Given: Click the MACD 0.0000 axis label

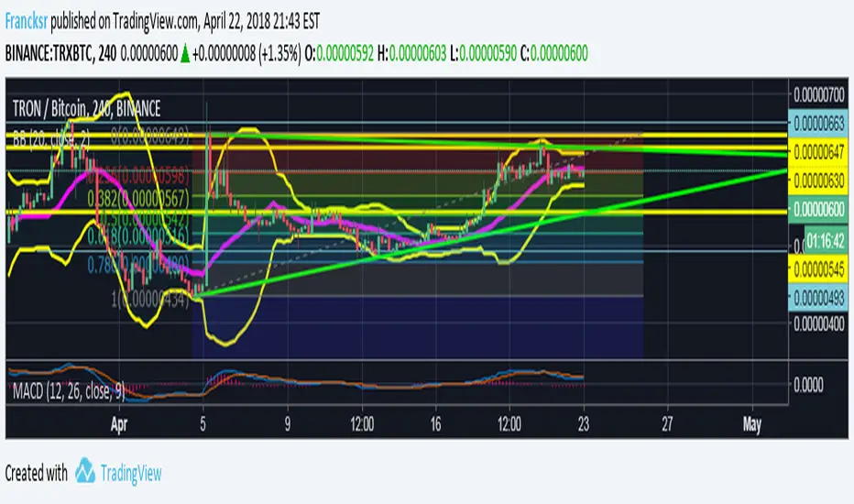Looking at the screenshot, I should (x=808, y=385).
